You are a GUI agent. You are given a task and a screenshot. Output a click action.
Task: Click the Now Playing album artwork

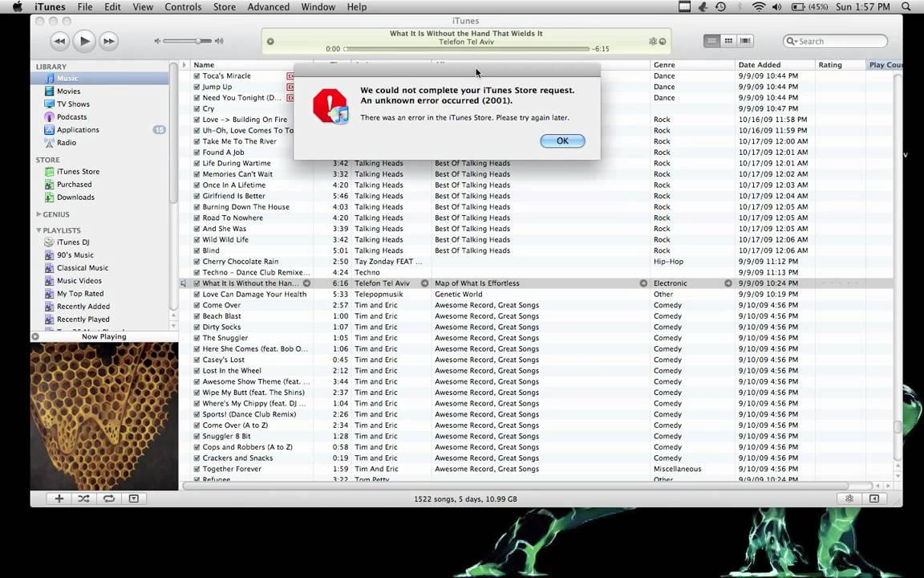[104, 417]
